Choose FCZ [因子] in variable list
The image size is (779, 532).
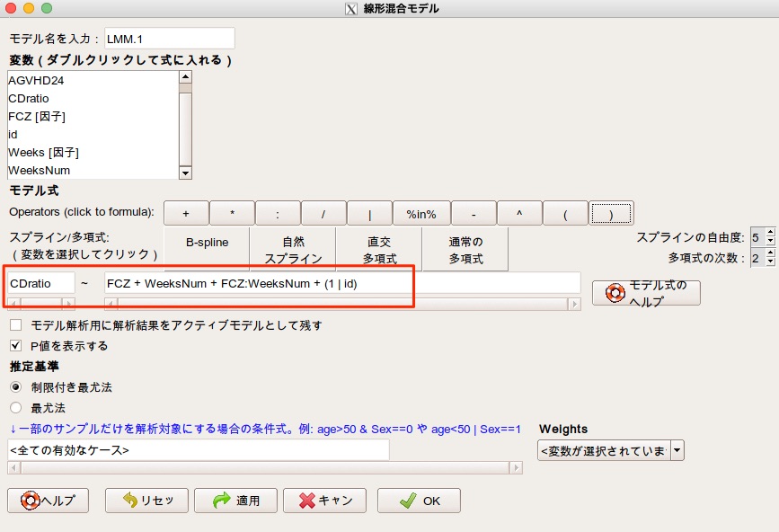(x=36, y=116)
